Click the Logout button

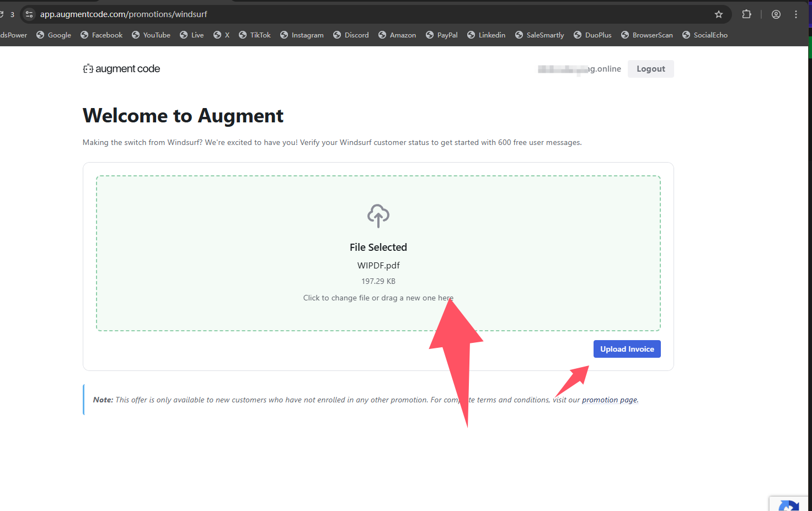[650, 69]
